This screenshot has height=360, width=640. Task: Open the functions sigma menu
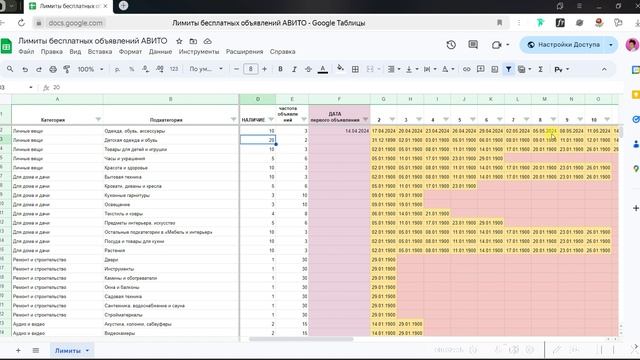[x=540, y=69]
